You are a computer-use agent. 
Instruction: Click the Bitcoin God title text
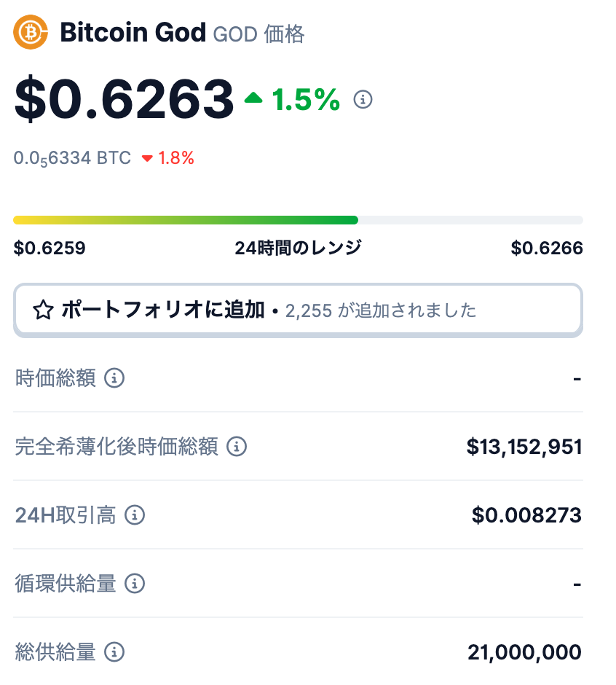(x=133, y=33)
